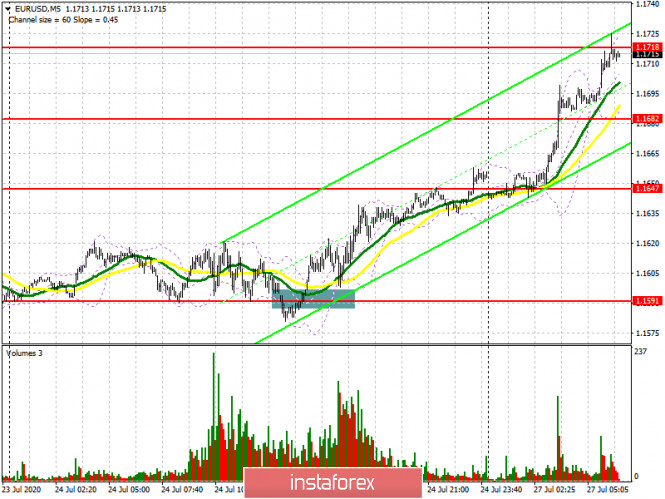Click the EURUSD,M5 chart title text

click(x=38, y=9)
